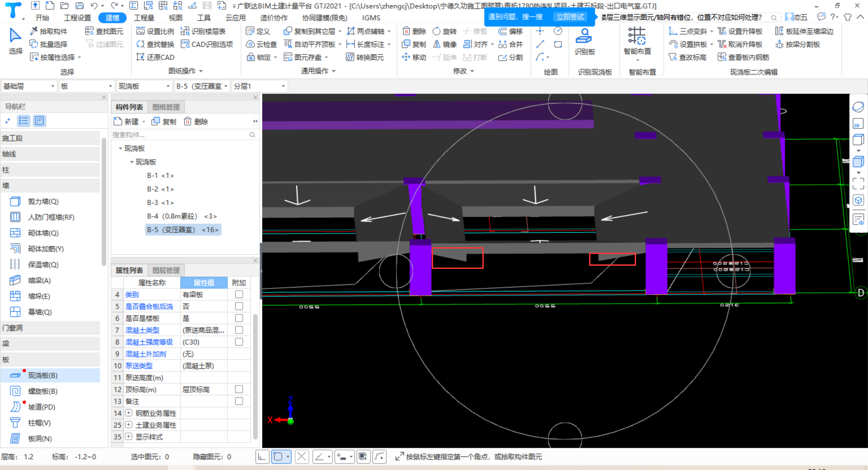Select the 旋转 tool
The image size is (868, 470).
pyautogui.click(x=445, y=31)
